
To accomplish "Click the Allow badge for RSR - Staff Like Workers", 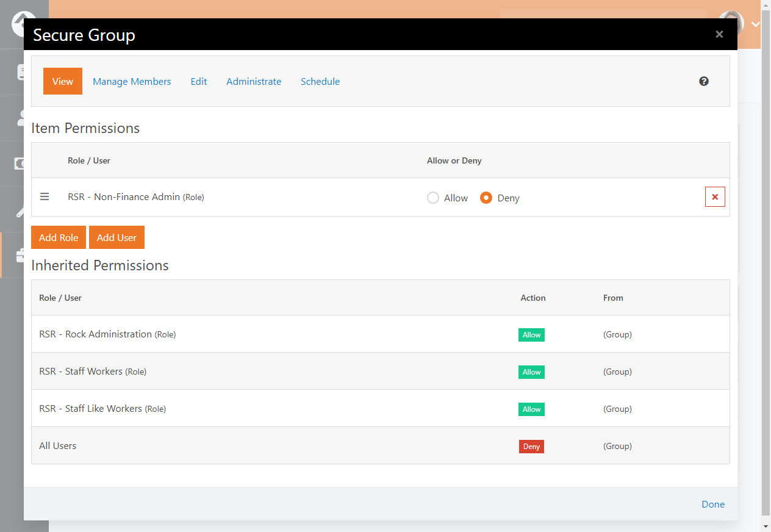I will [x=531, y=409].
